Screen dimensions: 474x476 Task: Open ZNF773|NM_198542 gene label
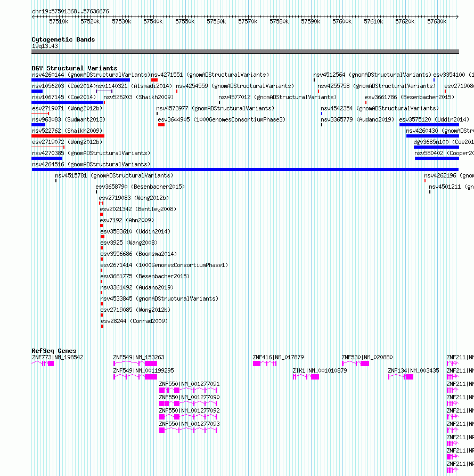pos(58,357)
